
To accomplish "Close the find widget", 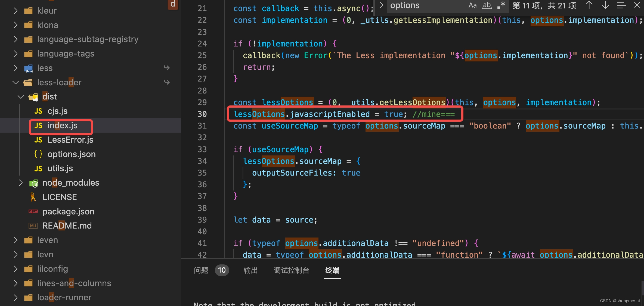I will tap(637, 5).
